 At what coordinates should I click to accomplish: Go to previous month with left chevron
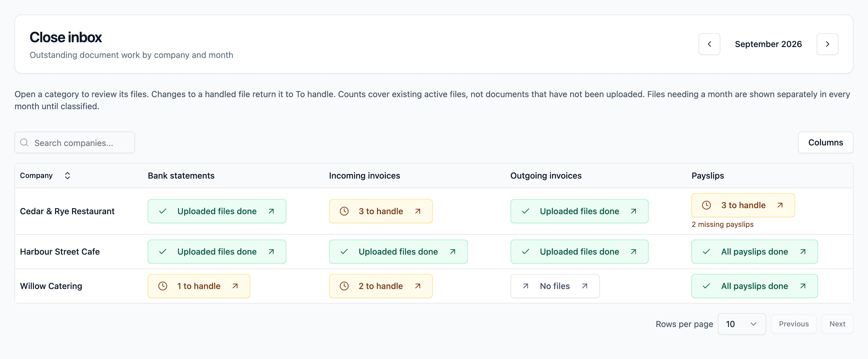point(709,44)
